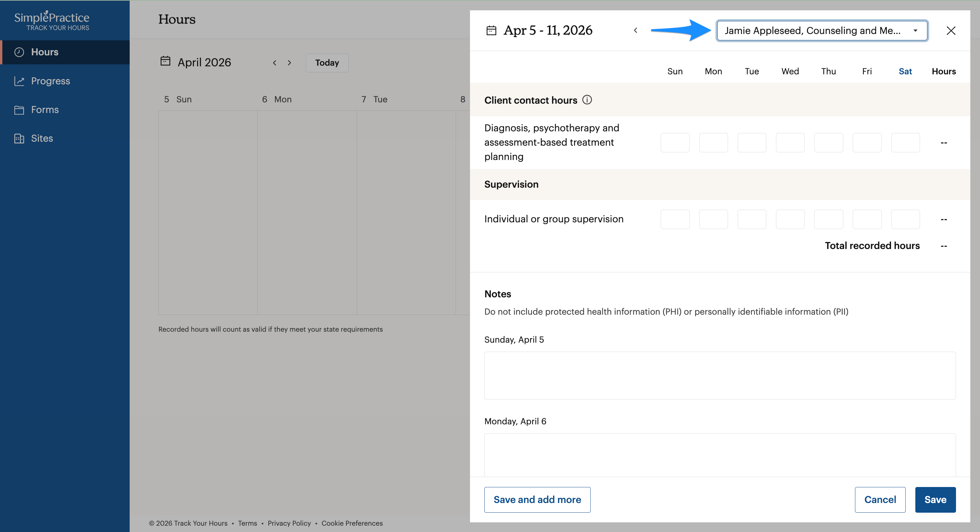The height and width of the screenshot is (532, 980).
Task: Go to previous month with left chevron
Action: (274, 63)
